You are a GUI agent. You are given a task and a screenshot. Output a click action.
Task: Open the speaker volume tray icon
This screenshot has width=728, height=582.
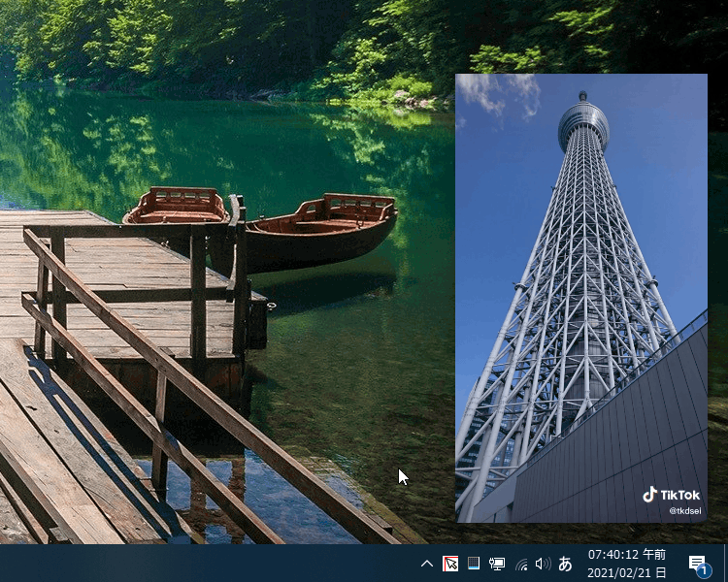(x=543, y=564)
